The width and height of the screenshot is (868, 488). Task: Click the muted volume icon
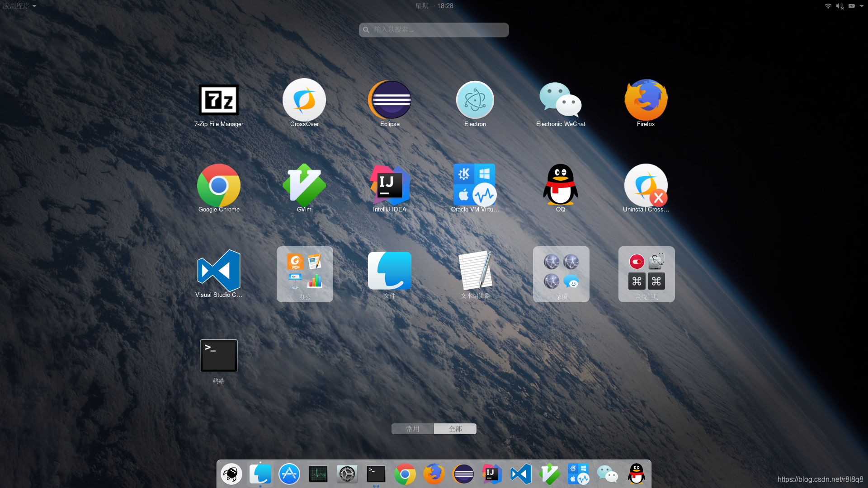pos(840,6)
